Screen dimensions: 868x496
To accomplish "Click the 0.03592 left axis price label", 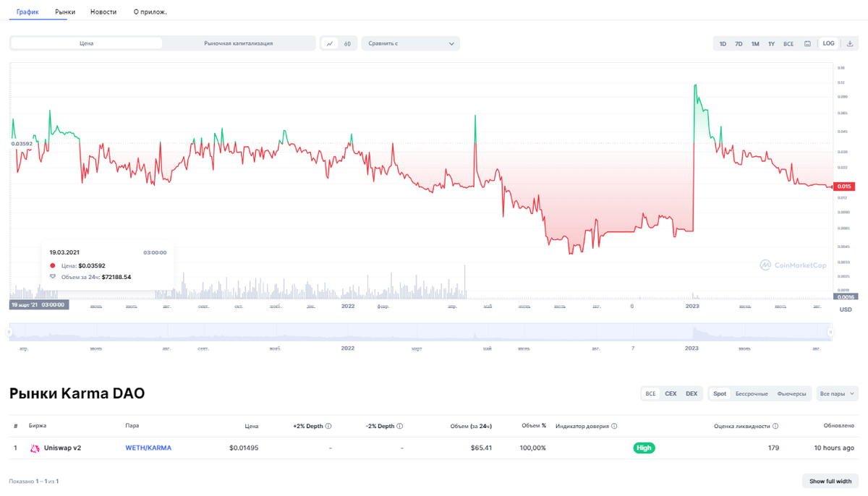I will pyautogui.click(x=22, y=144).
